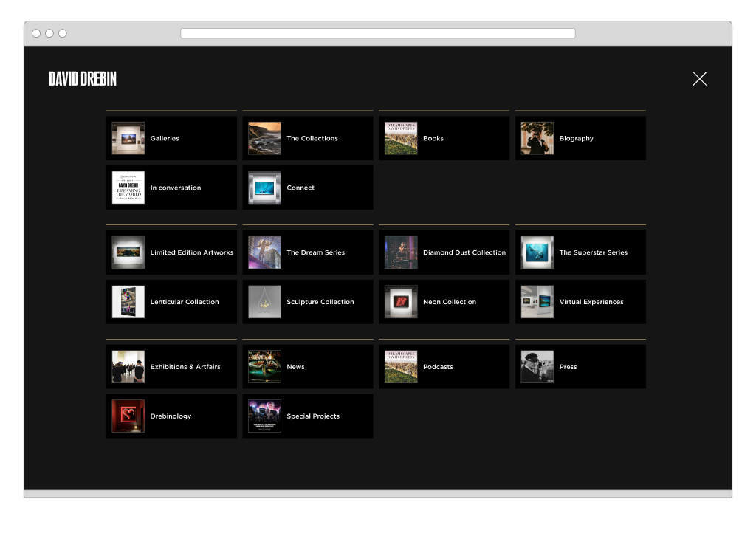Click the Press black-and-white thumbnail
The image size is (756, 536).
[x=537, y=367]
